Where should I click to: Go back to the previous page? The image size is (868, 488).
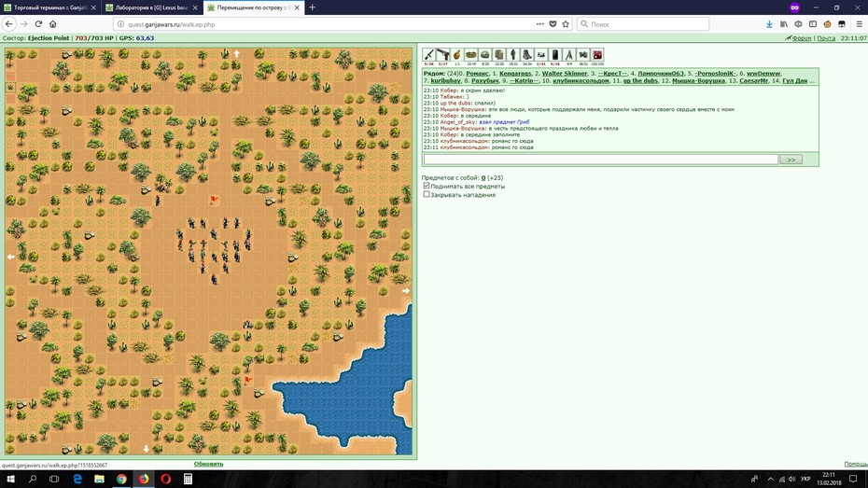pyautogui.click(x=8, y=23)
